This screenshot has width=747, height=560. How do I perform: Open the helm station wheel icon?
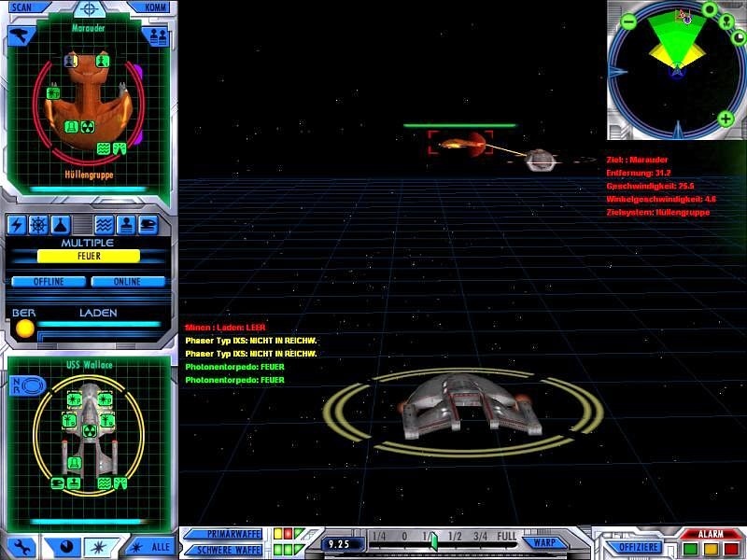tap(36, 224)
